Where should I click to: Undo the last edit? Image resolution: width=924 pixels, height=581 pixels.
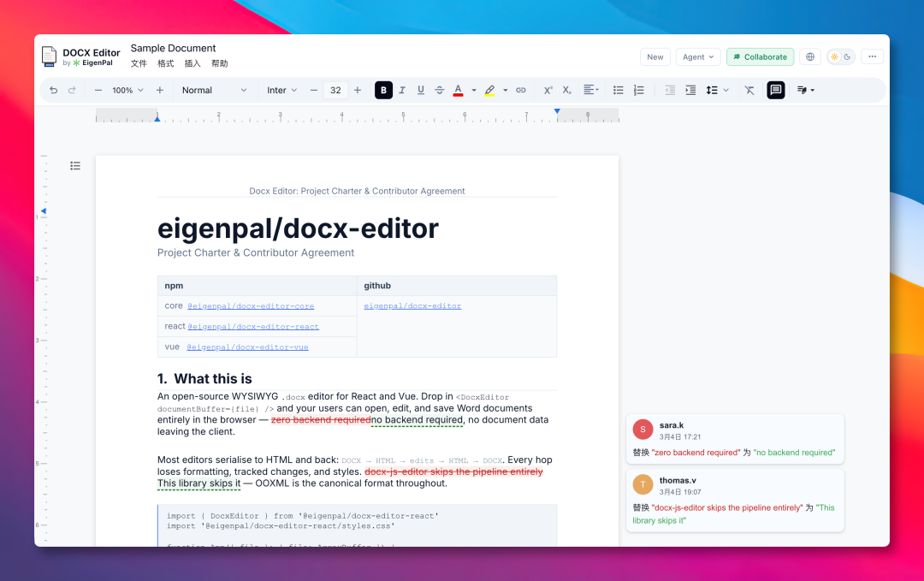54,90
